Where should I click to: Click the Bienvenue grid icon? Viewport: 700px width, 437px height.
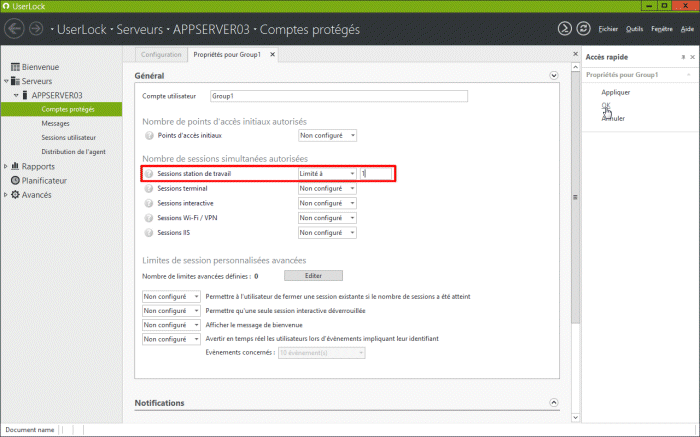[x=15, y=67]
